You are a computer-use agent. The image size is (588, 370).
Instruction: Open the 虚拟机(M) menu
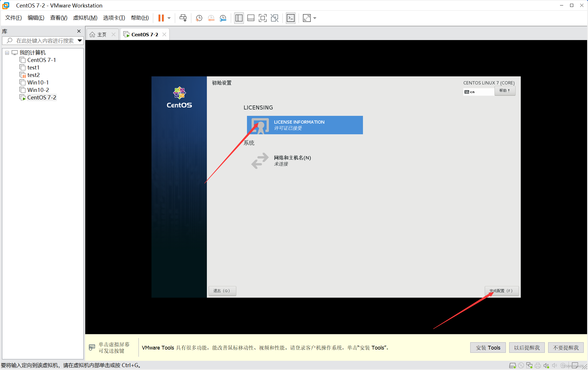point(85,18)
